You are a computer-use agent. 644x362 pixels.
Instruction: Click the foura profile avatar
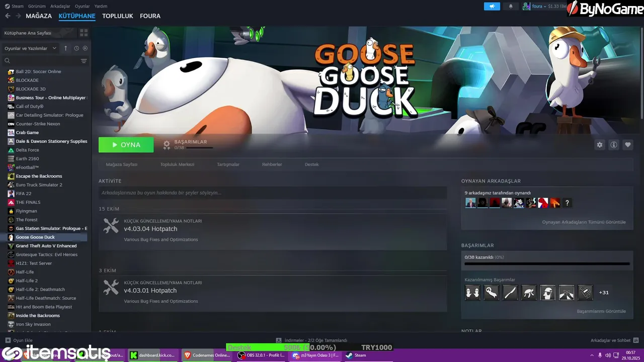(x=526, y=6)
